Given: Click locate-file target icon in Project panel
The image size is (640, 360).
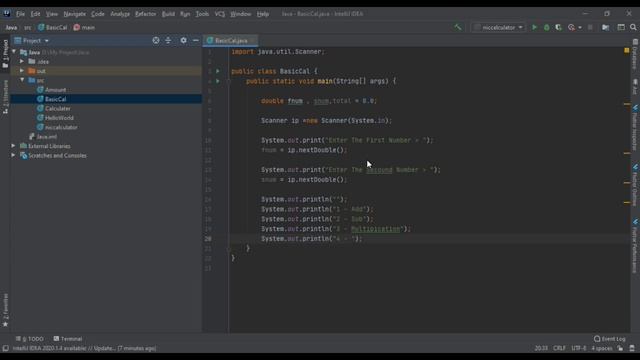Looking at the screenshot, I should [156, 40].
